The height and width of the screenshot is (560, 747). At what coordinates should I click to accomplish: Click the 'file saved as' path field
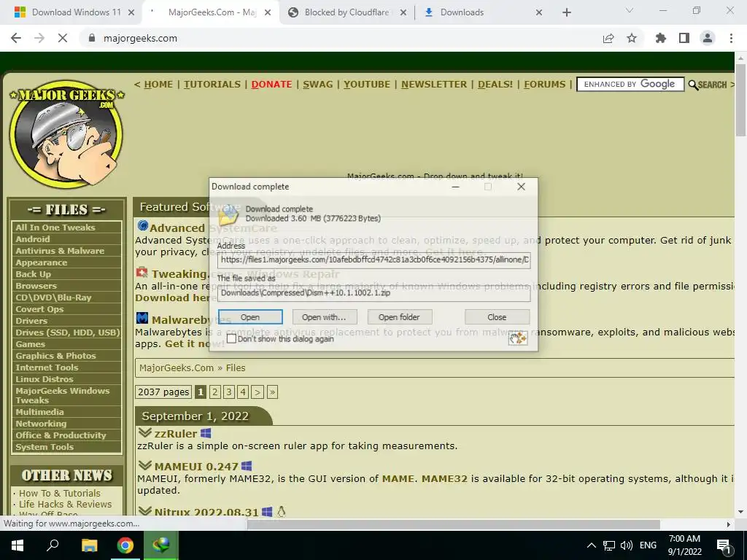374,293
